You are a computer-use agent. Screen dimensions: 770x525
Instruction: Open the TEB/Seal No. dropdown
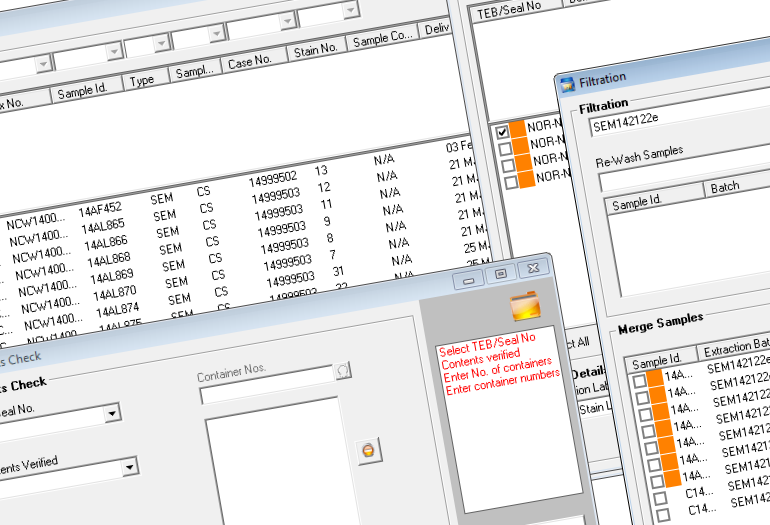pyautogui.click(x=111, y=412)
